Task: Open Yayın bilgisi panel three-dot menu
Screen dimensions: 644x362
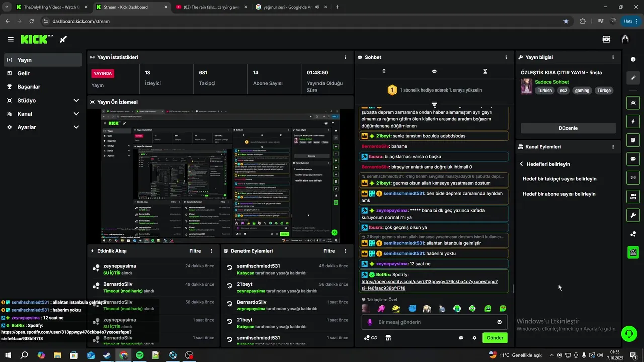Action: [613, 57]
